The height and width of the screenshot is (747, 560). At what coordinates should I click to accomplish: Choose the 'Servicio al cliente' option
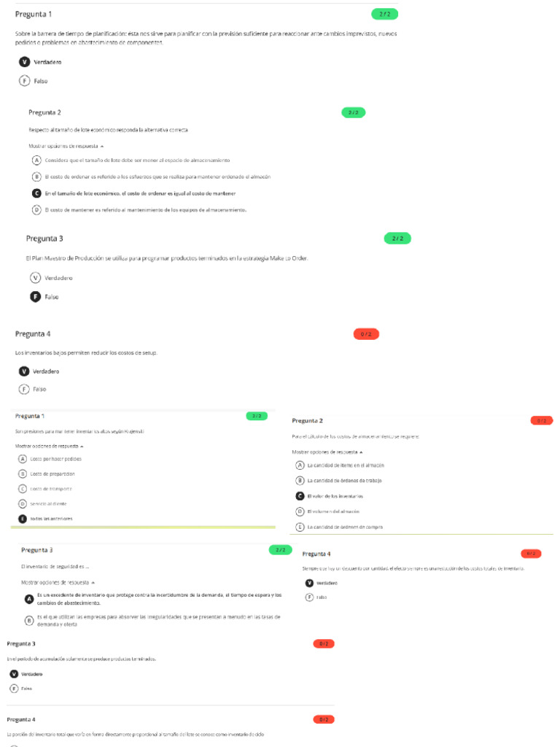(x=23, y=503)
